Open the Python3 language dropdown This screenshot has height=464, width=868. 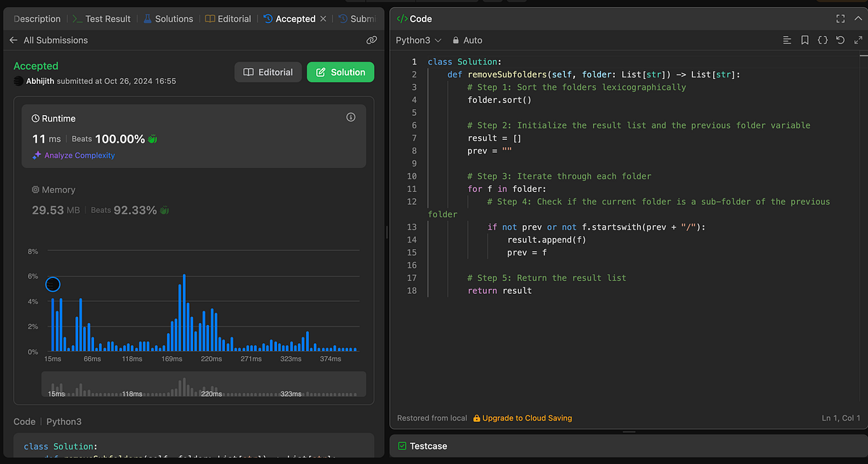(417, 41)
